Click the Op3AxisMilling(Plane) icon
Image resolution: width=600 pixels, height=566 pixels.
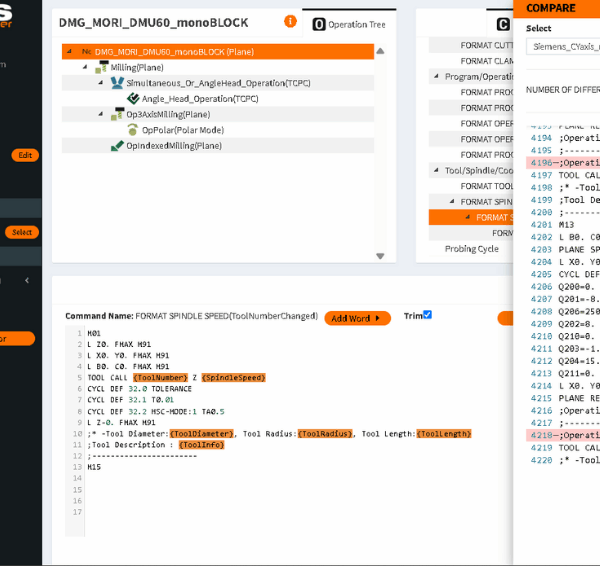(x=118, y=114)
